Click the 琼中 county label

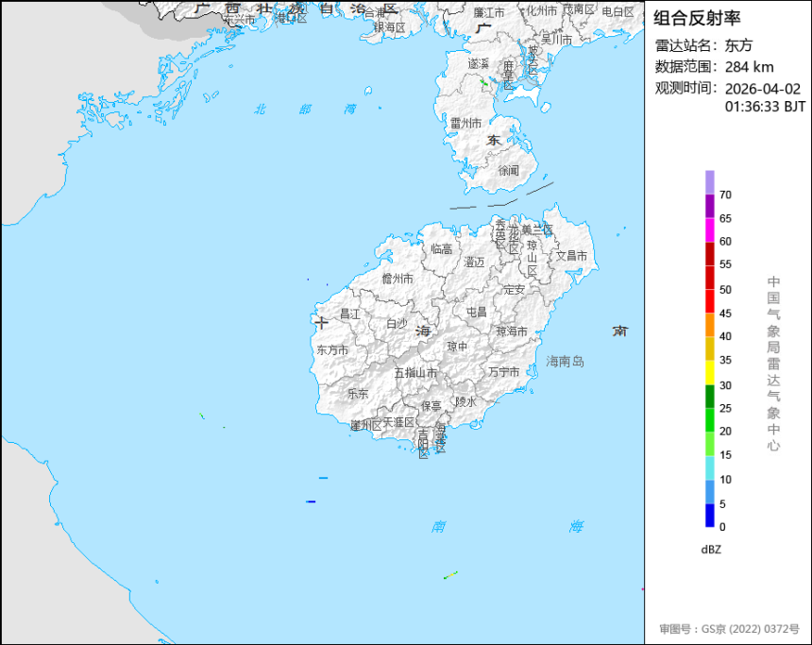tap(457, 346)
